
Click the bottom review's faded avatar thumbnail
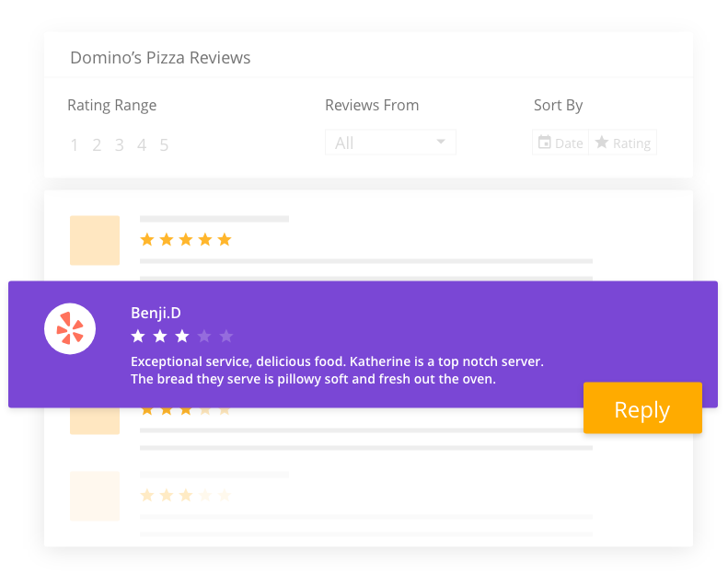(x=95, y=496)
